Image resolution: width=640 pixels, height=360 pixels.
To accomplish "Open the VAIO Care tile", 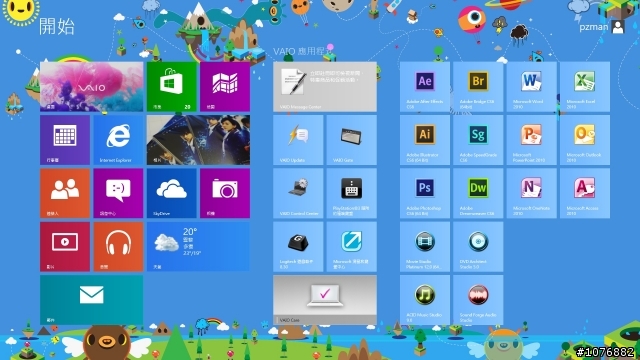I will [x=325, y=300].
